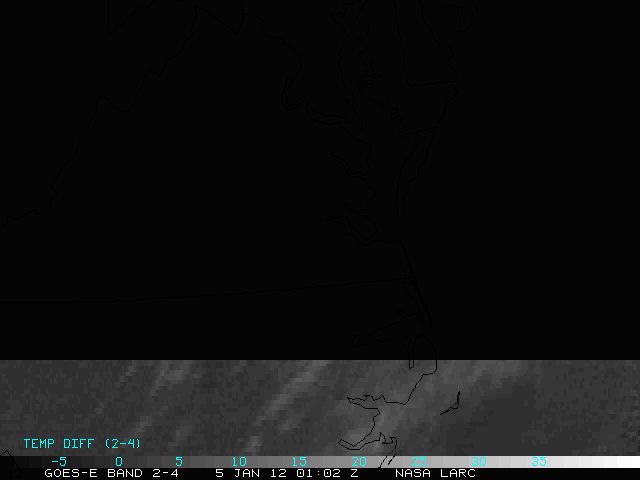Pick the 5 degree tick on the scale
Viewport: 640px width, 480px height.
pos(179,461)
